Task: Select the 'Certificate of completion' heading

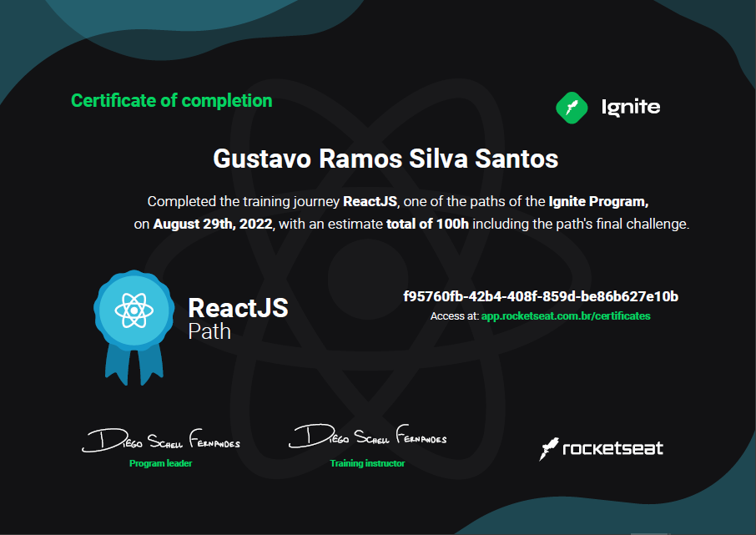Action: 172,101
